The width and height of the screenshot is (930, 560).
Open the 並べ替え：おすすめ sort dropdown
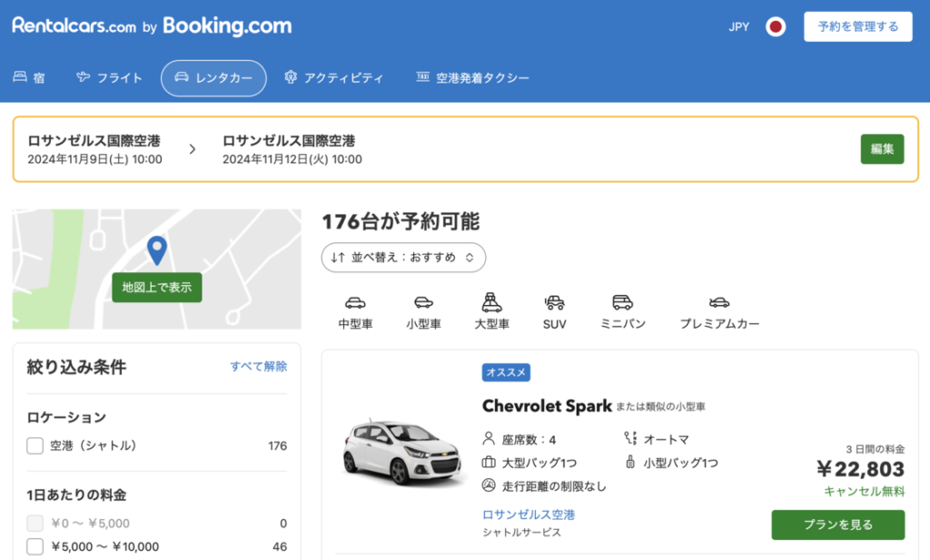click(x=403, y=257)
